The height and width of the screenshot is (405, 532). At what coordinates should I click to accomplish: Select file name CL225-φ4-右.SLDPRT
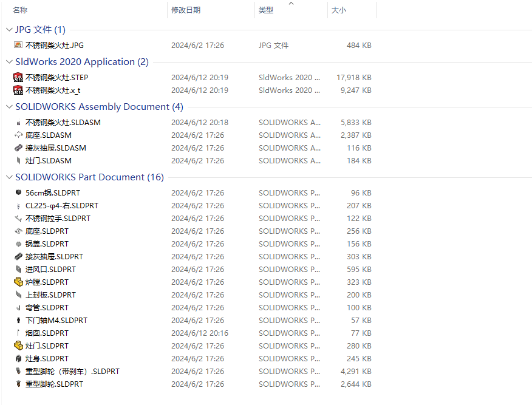pos(62,206)
